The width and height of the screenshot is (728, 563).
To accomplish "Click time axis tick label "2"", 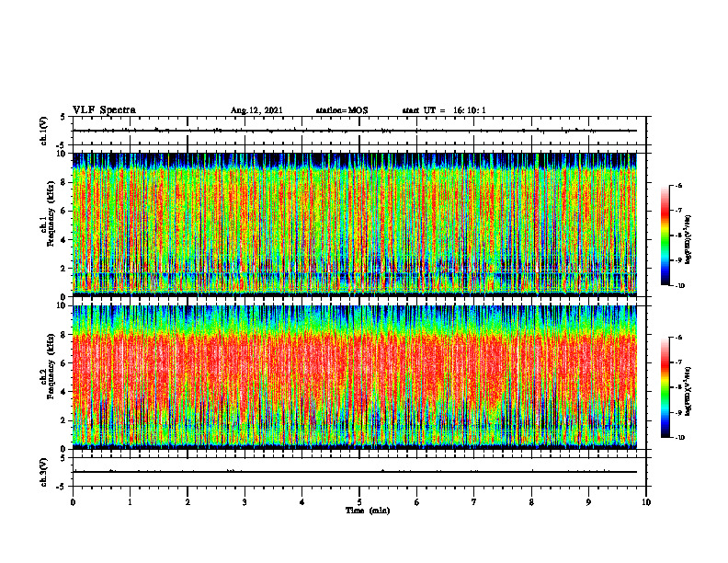I will coord(188,502).
